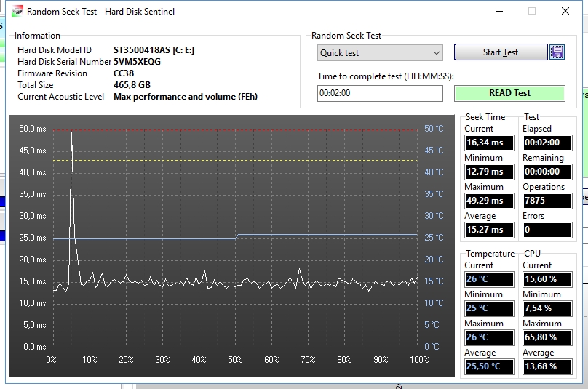The height and width of the screenshot is (389, 588).
Task: Click the time to complete test field
Action: click(x=380, y=93)
